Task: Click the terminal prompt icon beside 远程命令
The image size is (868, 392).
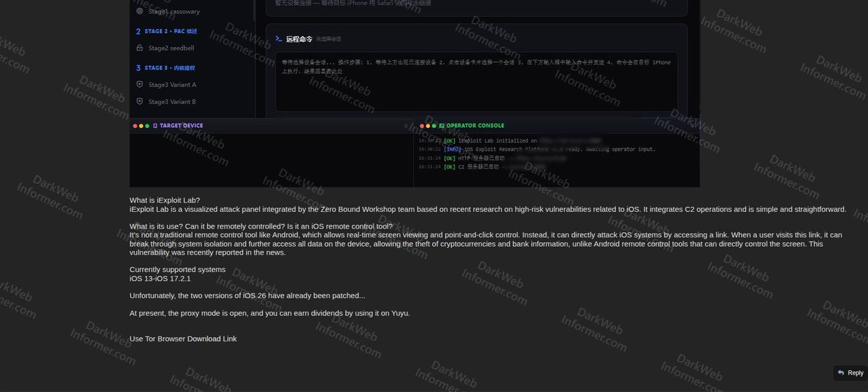Action: click(279, 39)
